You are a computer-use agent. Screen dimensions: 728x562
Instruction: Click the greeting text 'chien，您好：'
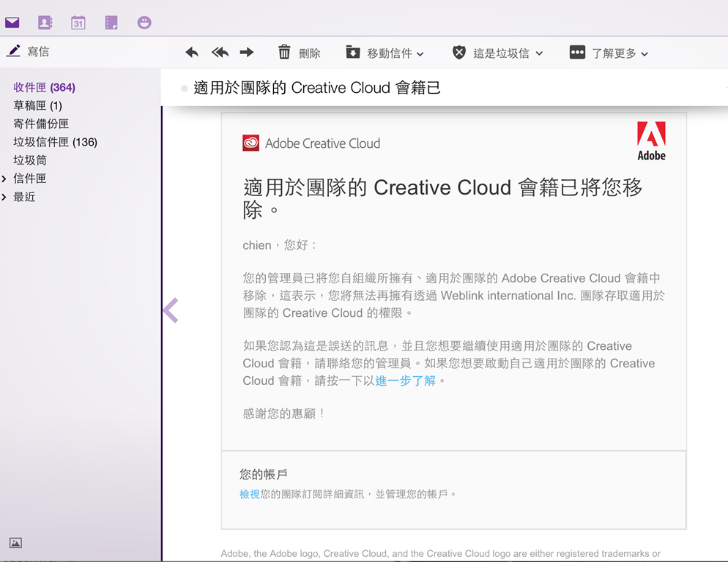pos(280,245)
